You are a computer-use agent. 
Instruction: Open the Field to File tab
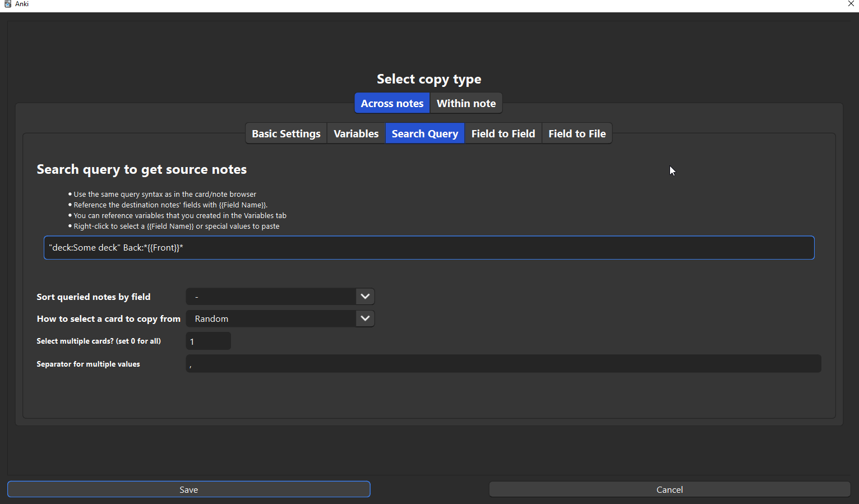point(577,133)
